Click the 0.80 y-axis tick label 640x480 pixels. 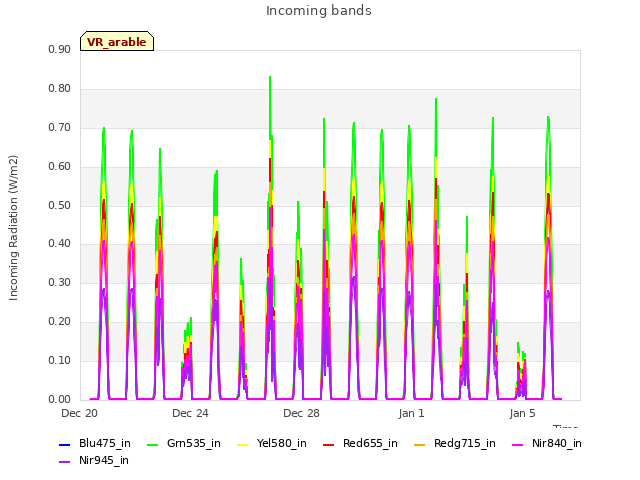tap(60, 89)
